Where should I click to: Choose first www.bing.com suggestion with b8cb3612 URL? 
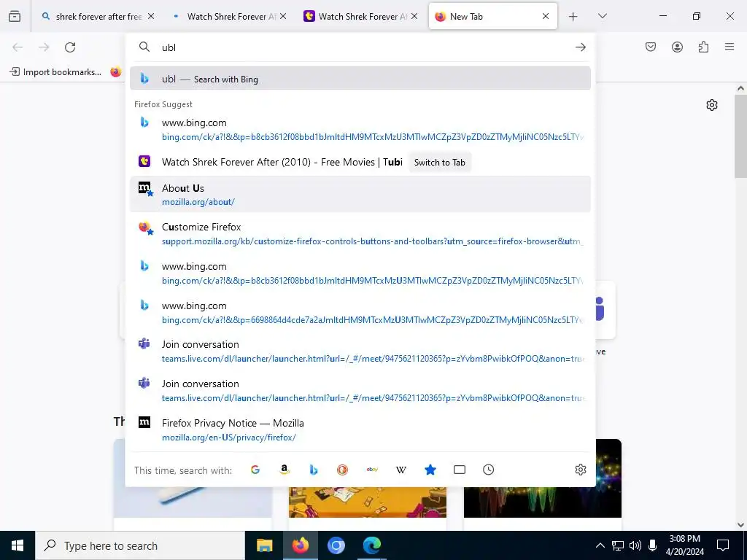(x=360, y=130)
